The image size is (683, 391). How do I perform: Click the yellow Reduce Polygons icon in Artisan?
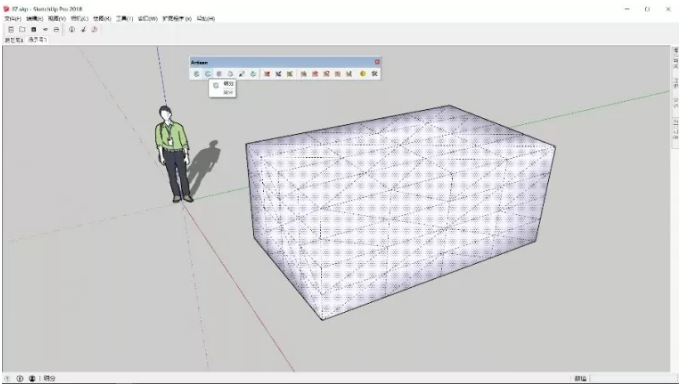pyautogui.click(x=363, y=74)
